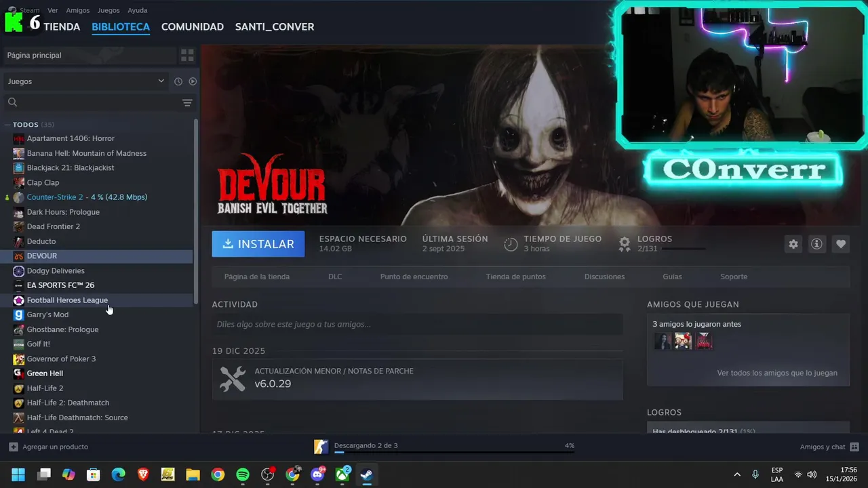The height and width of the screenshot is (488, 868).
Task: Sort library by recent activity clock icon
Action: (x=178, y=81)
